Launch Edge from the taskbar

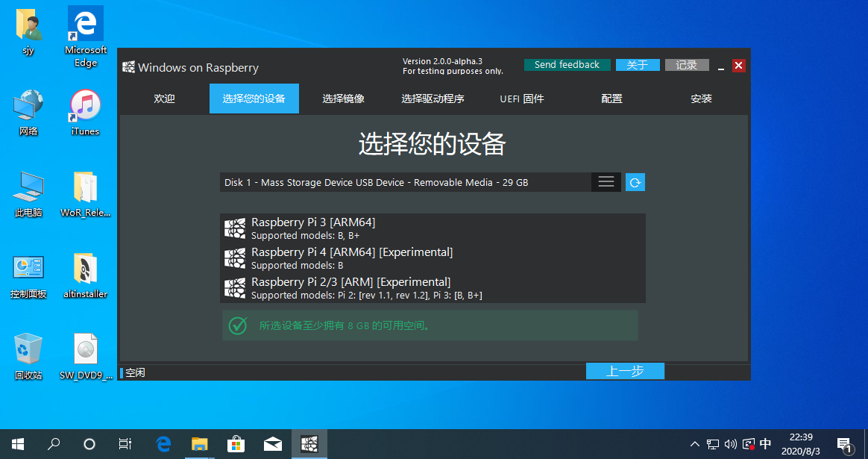[x=163, y=444]
